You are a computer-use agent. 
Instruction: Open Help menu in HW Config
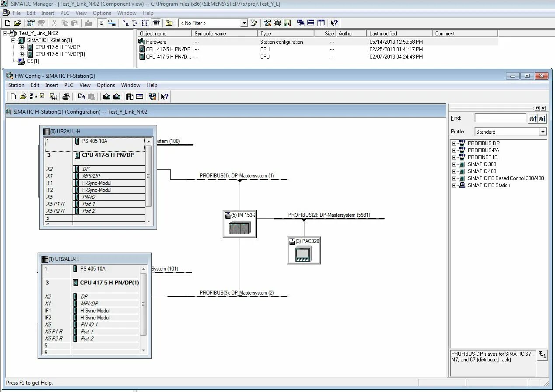152,85
